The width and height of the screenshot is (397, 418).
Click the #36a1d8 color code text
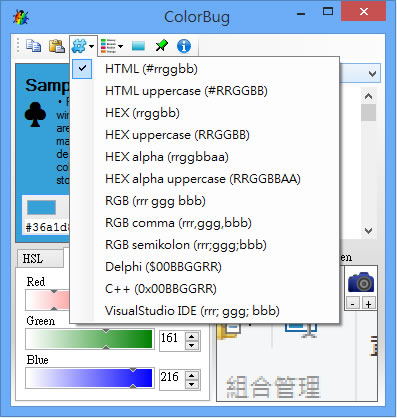[48, 227]
